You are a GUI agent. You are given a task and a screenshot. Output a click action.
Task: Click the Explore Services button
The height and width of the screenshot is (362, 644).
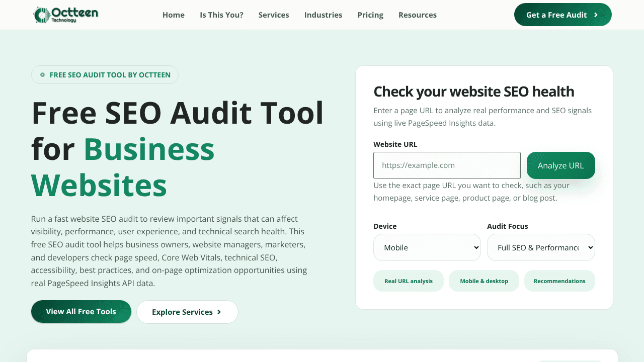coord(187,312)
